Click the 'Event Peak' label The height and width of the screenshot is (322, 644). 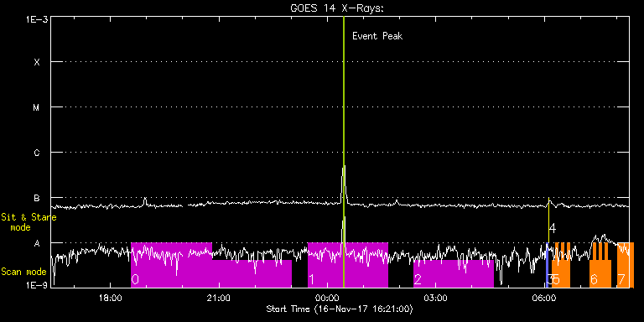tap(377, 36)
